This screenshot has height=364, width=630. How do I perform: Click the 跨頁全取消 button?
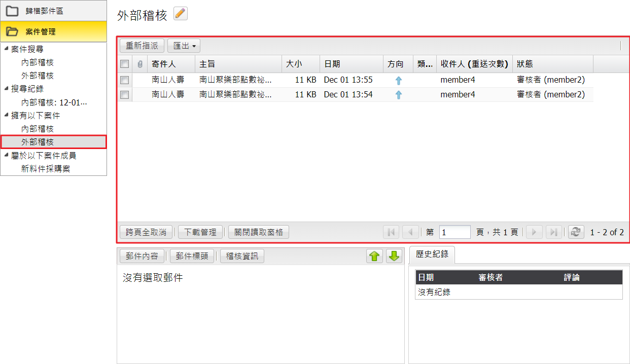(x=146, y=232)
